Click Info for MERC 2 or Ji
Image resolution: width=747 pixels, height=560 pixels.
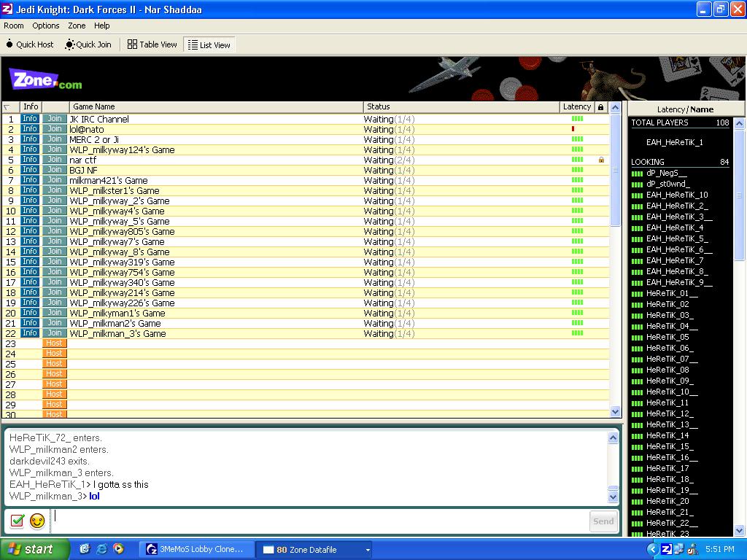[29, 139]
